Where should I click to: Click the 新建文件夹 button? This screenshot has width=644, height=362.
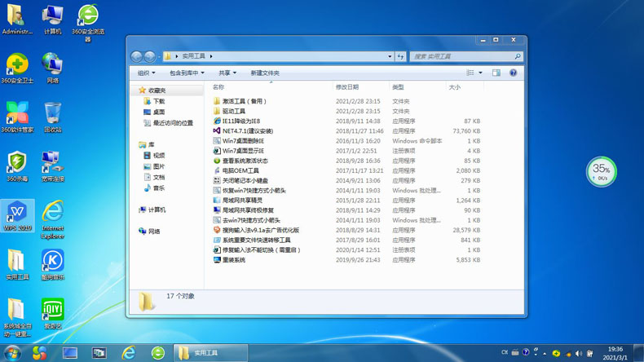click(x=265, y=73)
